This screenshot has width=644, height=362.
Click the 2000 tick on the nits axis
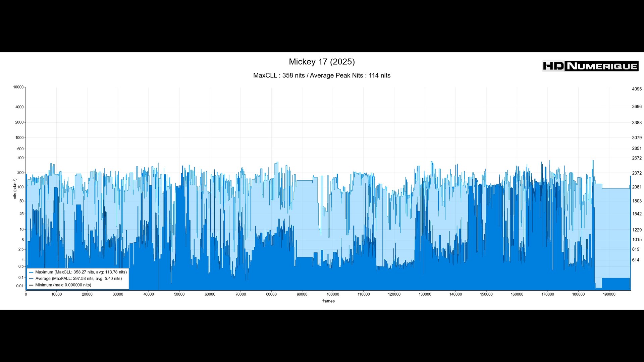pos(19,122)
